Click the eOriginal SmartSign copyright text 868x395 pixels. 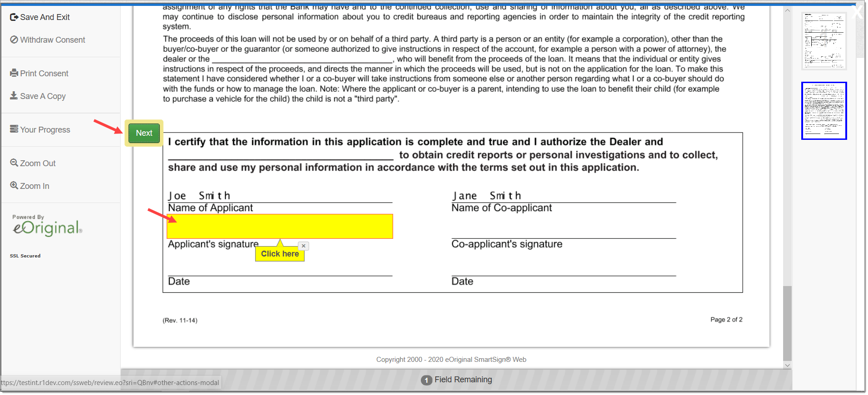[x=451, y=360]
